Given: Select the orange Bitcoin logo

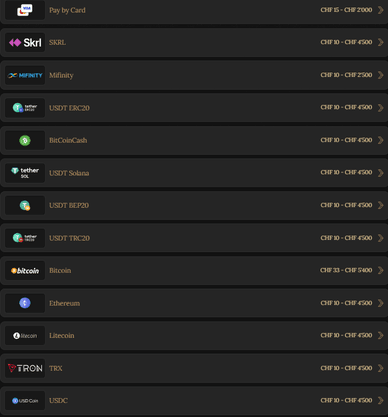Looking at the screenshot, I should tap(25, 270).
